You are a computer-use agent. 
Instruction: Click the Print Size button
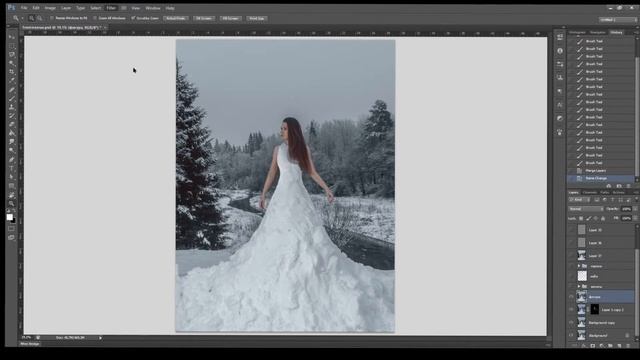click(257, 18)
